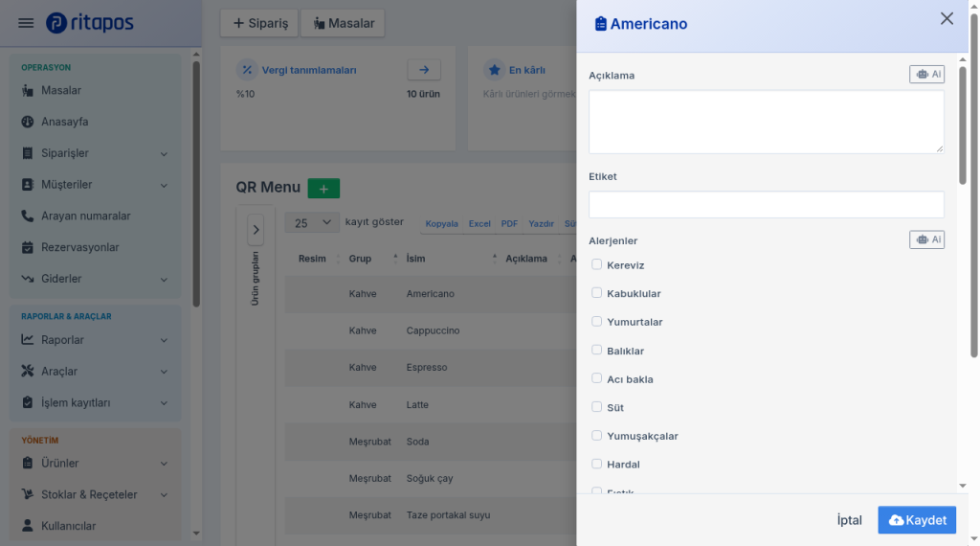Close the Americano panel
The height and width of the screenshot is (546, 980).
click(x=947, y=19)
